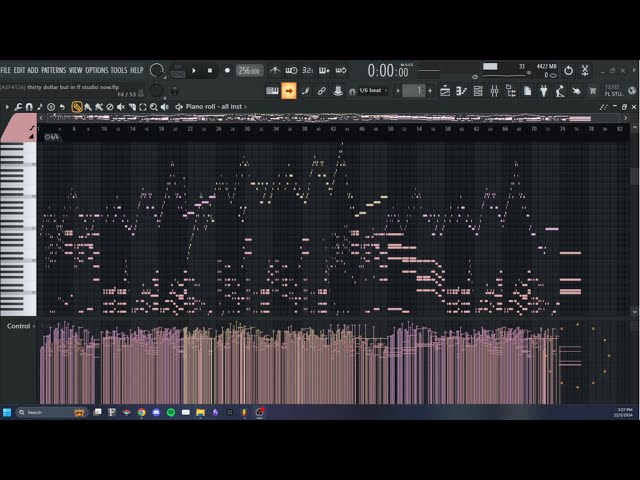Open Discord from the taskbar
Viewport: 640px width, 480px height.
pyautogui.click(x=156, y=412)
